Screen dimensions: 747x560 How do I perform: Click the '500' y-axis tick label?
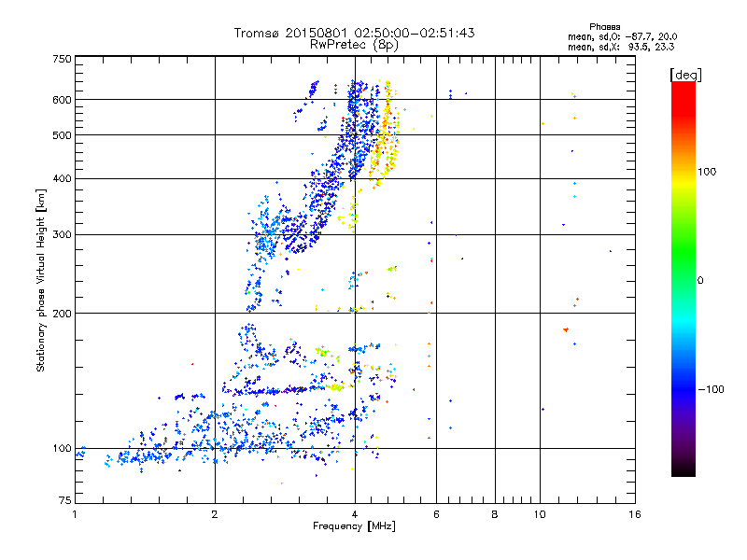click(x=62, y=135)
